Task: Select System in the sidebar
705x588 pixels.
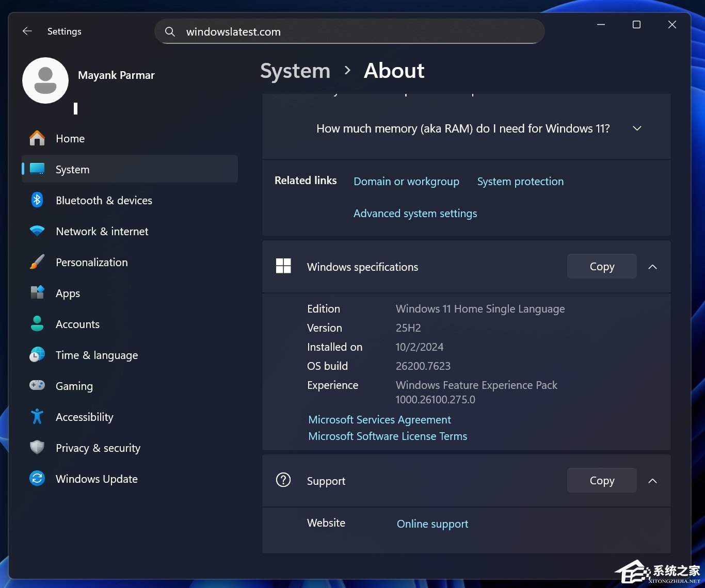Action: point(130,169)
